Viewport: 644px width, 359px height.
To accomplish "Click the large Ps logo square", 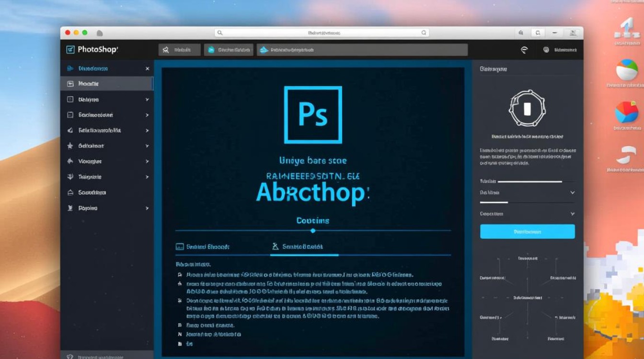I will 313,115.
